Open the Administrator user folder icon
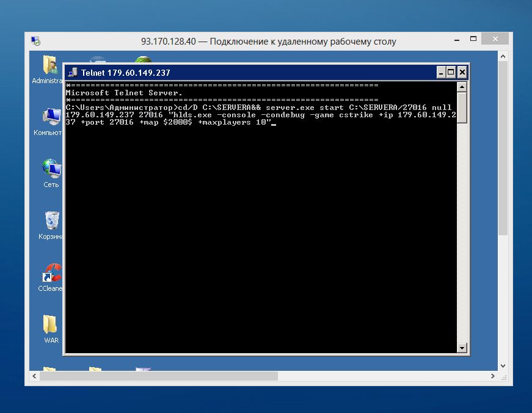This screenshot has width=532, height=413. click(49, 66)
